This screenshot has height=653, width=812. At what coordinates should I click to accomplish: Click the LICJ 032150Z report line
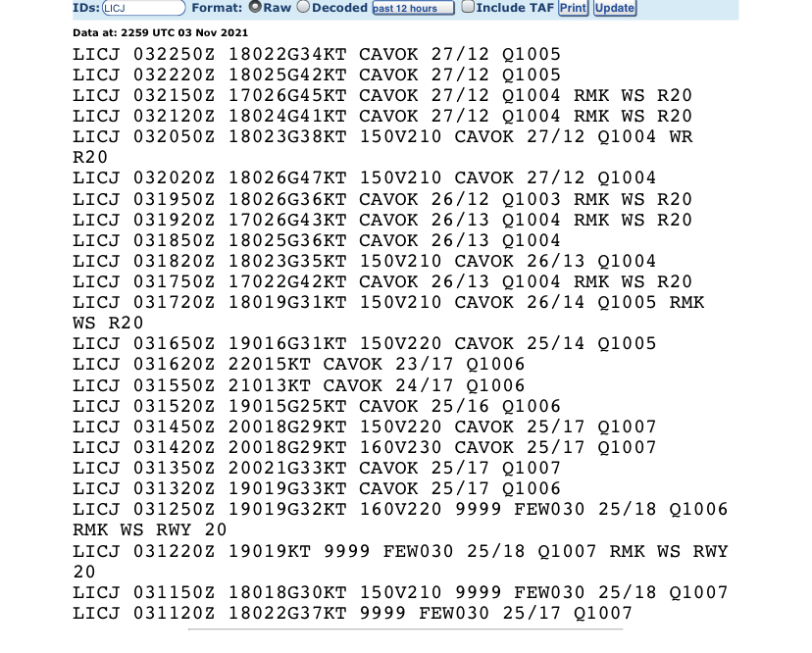[382, 96]
